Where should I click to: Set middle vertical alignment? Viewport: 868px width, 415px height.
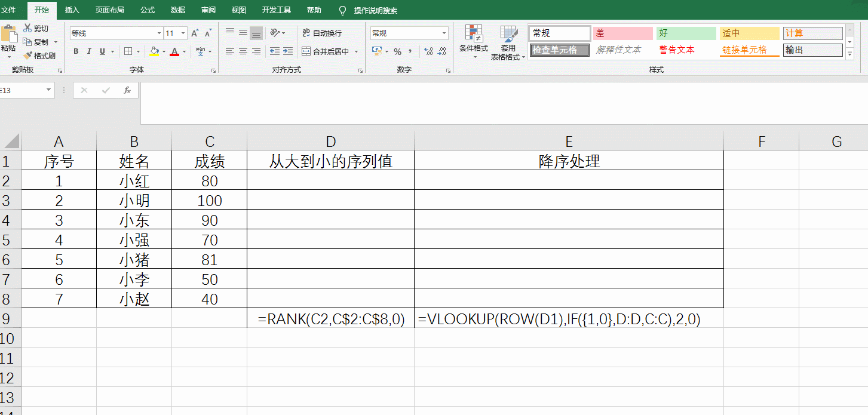point(243,33)
